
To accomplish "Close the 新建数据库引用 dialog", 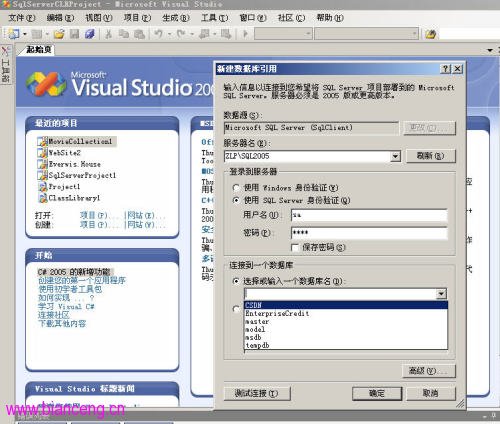I will [457, 69].
